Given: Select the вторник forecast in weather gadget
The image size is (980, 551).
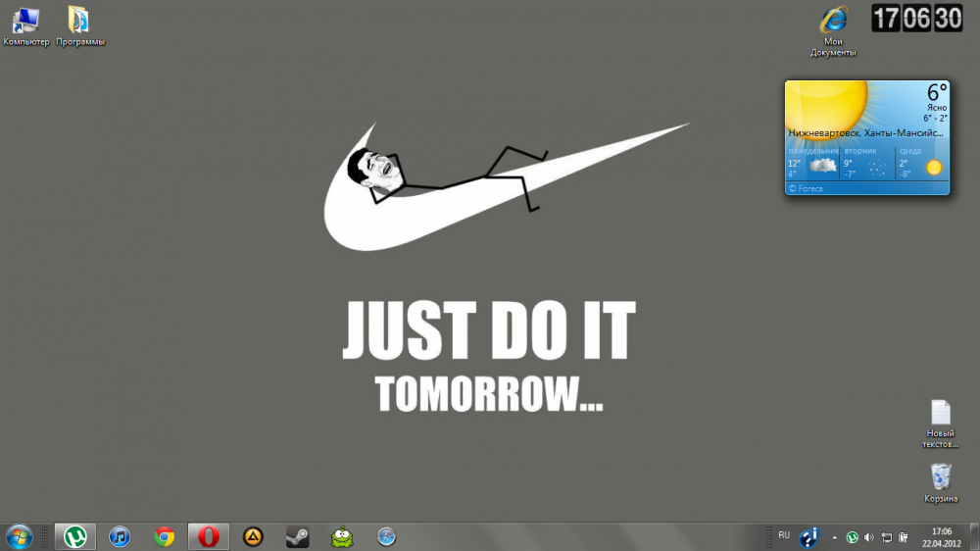Looking at the screenshot, I should (867, 163).
